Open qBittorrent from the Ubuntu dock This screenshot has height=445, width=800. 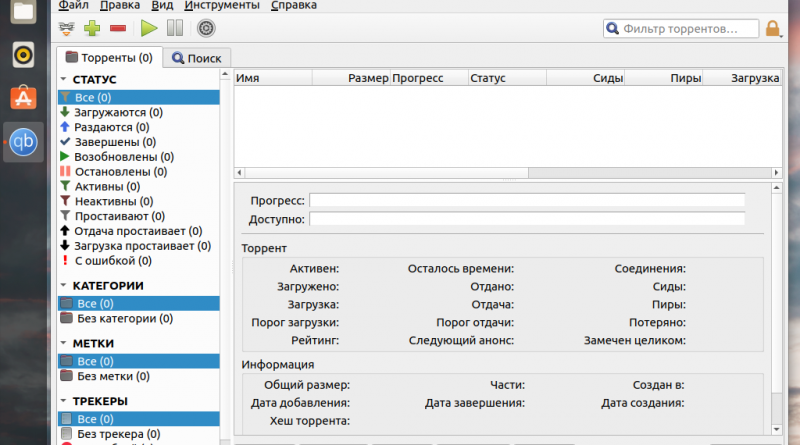point(25,142)
